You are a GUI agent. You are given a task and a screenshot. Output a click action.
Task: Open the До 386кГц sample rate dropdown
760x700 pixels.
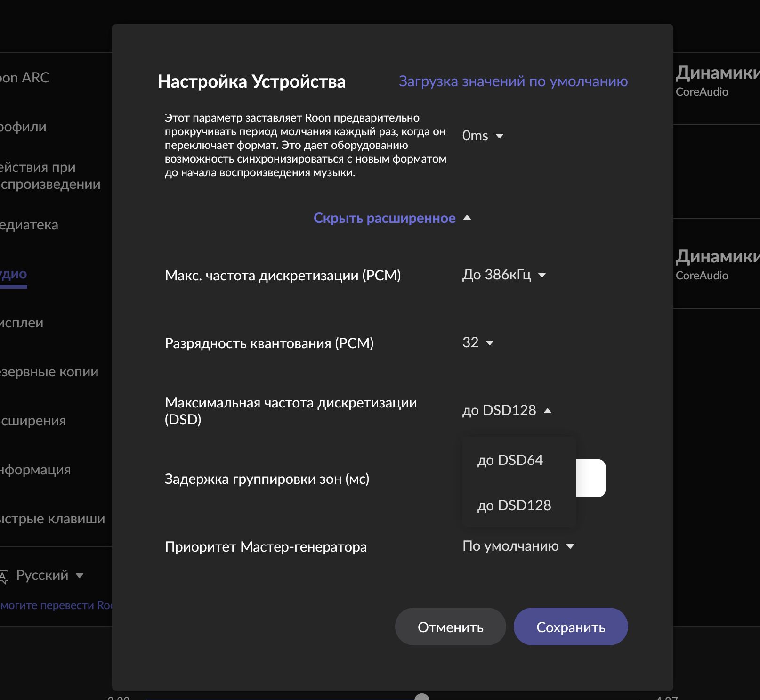coord(503,275)
